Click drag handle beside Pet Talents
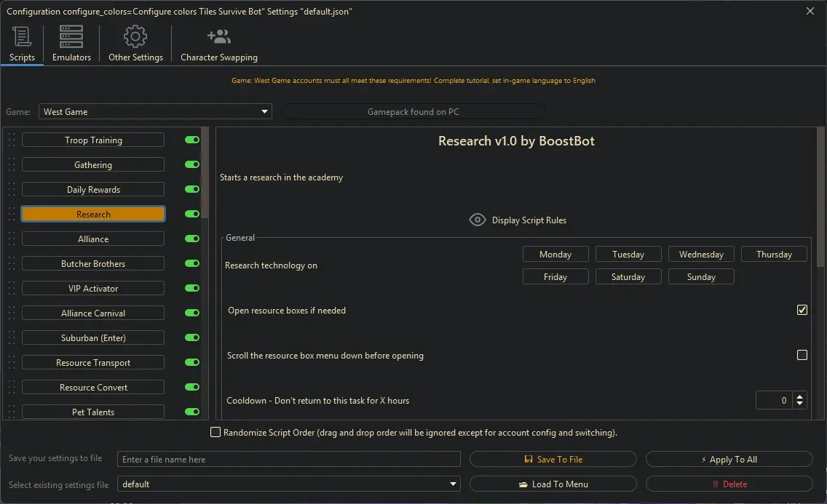The height and width of the screenshot is (504, 827). click(12, 412)
